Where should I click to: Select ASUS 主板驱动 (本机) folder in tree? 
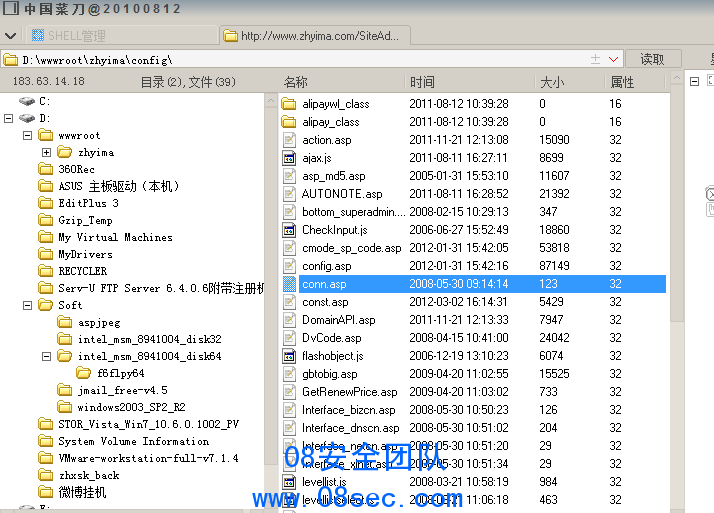click(x=118, y=186)
